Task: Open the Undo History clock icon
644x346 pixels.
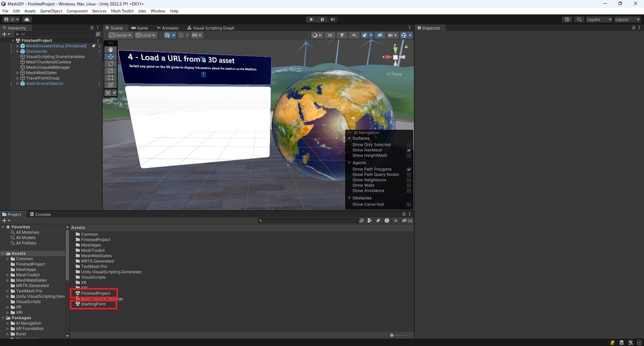Action: point(567,19)
